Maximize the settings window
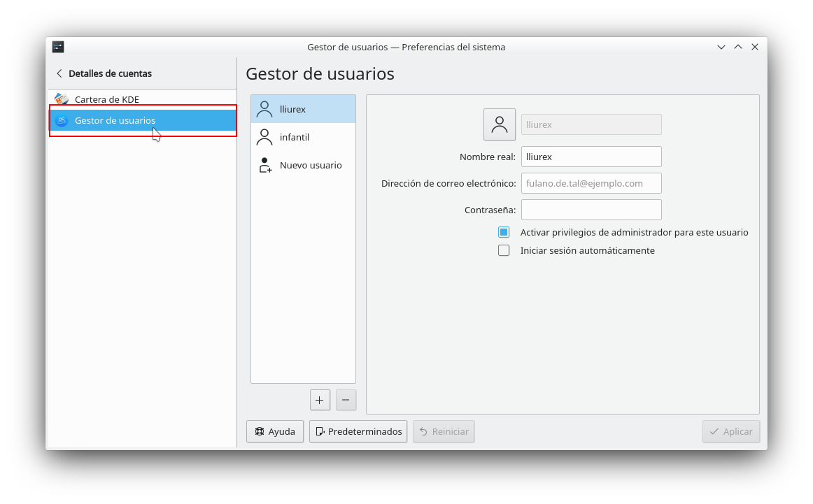Image resolution: width=813 pixels, height=504 pixels. click(x=737, y=47)
